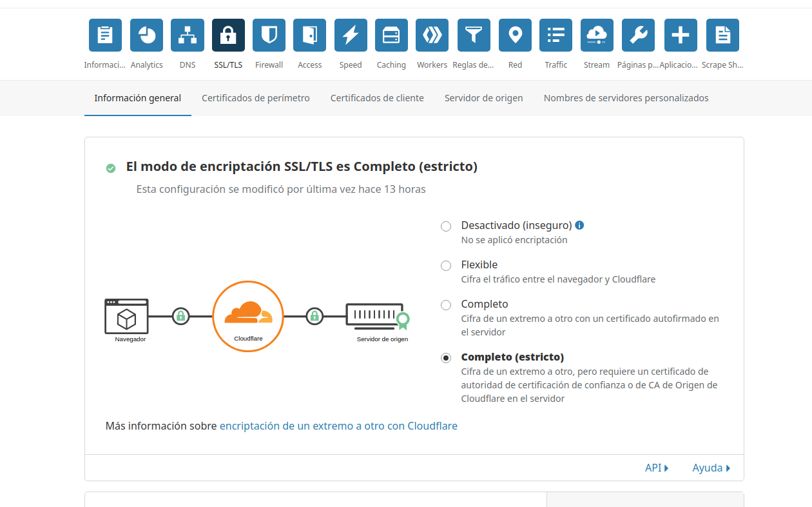Click the Traffic list icon
Viewport: 812px width, 507px height.
pos(556,35)
